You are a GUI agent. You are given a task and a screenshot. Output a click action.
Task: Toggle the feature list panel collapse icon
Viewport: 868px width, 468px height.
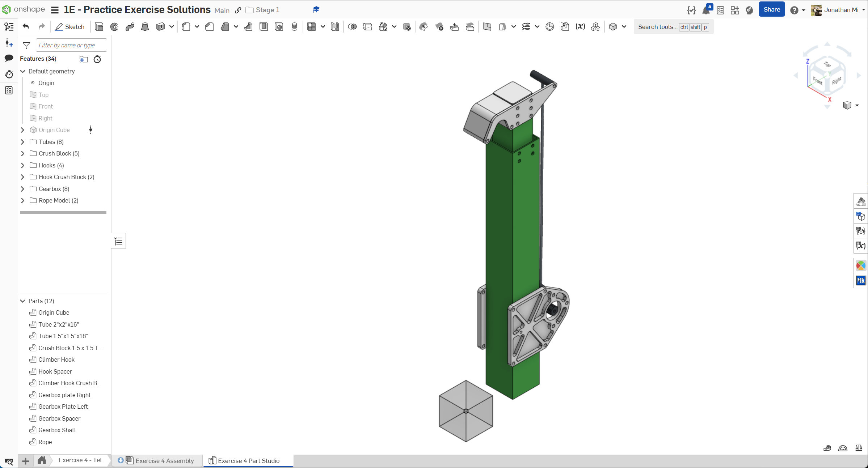point(118,241)
